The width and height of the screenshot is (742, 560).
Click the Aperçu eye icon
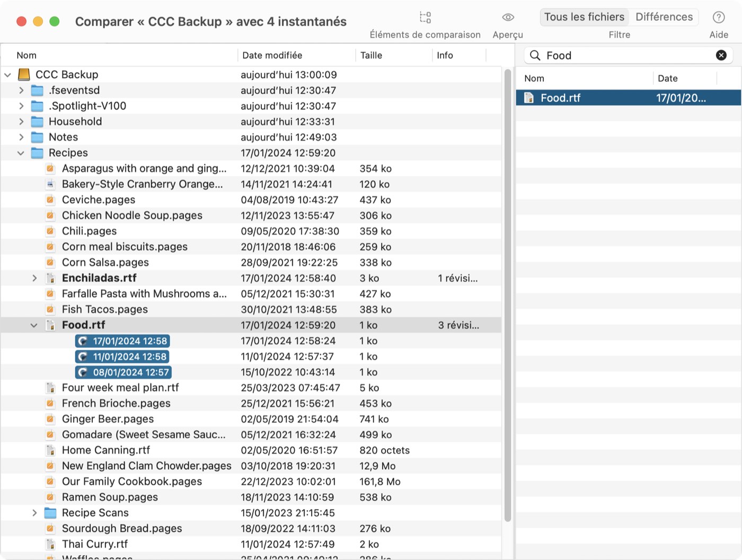click(508, 17)
